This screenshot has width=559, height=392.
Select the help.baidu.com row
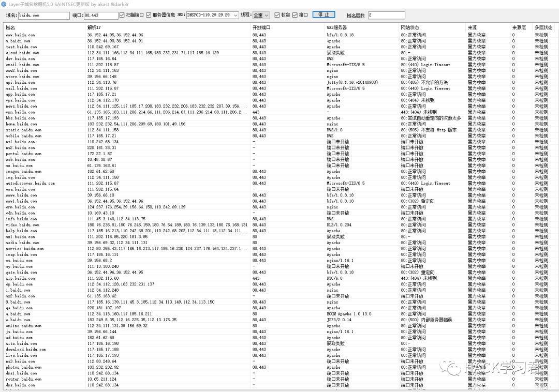[x=279, y=231]
